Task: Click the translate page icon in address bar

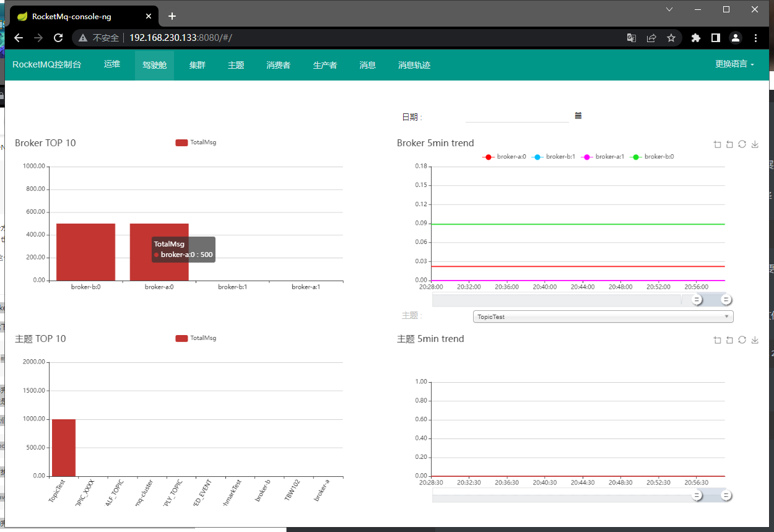Action: point(632,38)
